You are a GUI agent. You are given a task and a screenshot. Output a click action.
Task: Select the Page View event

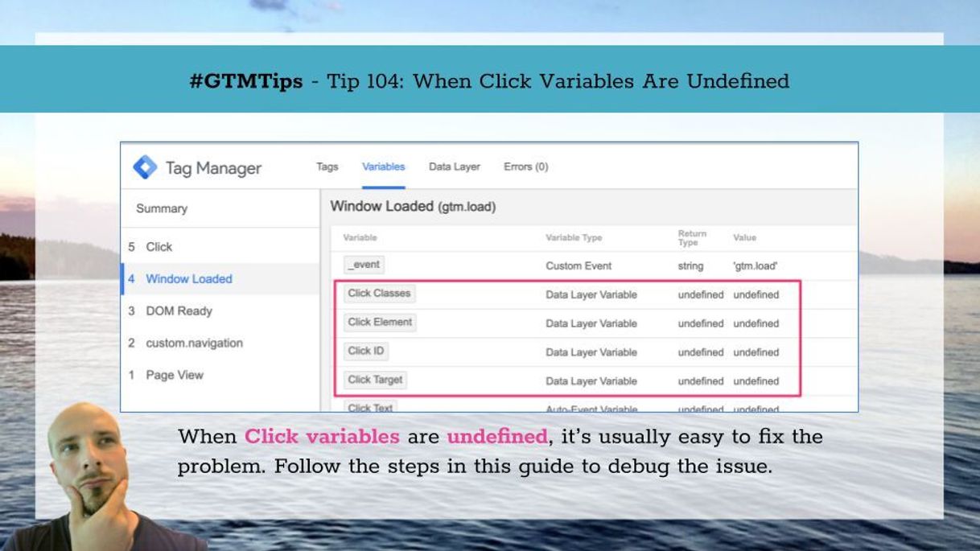point(174,375)
